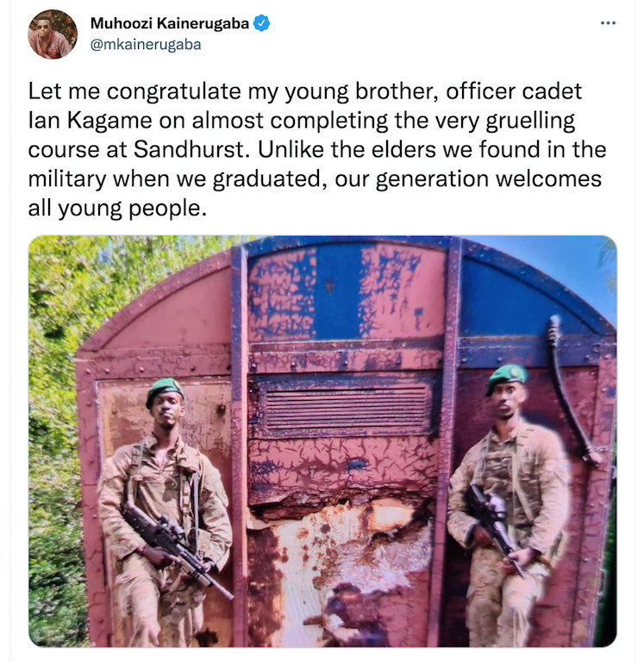Open the attached photo of soldiers
This screenshot has width=644, height=662.
[322, 440]
